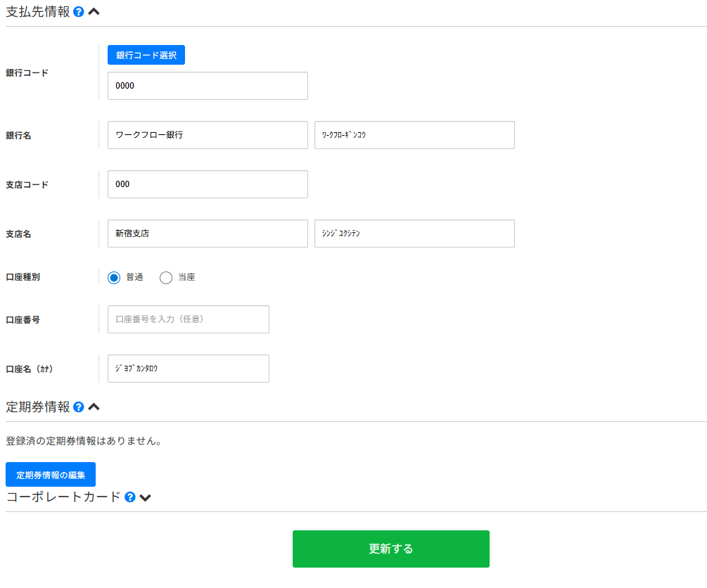Screen dimensions: 707x588
Task: Click the 銀行コード選択 button
Action: click(146, 54)
